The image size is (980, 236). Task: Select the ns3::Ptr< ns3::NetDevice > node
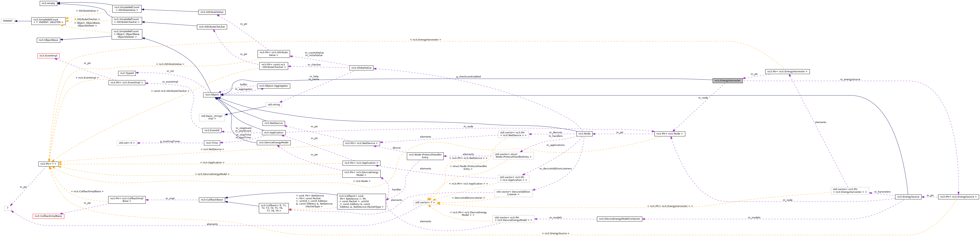click(361, 143)
